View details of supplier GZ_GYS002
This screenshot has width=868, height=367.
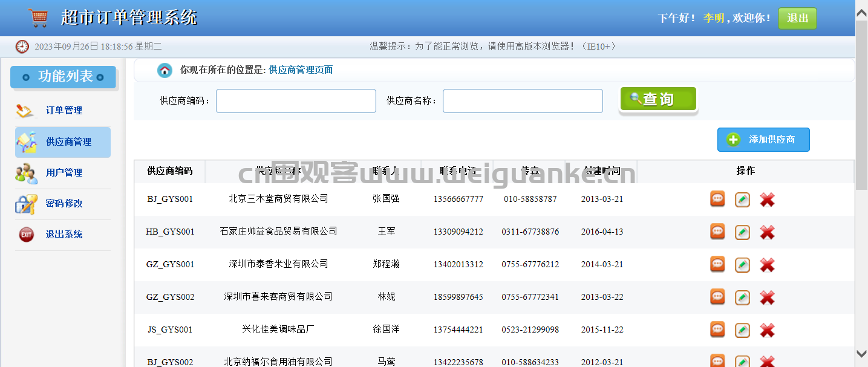[x=717, y=297]
